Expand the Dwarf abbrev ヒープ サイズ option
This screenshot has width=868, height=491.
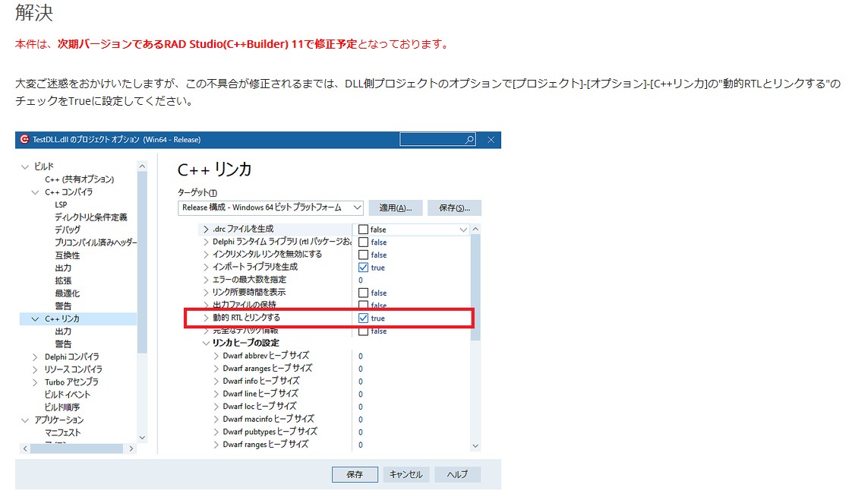[216, 356]
